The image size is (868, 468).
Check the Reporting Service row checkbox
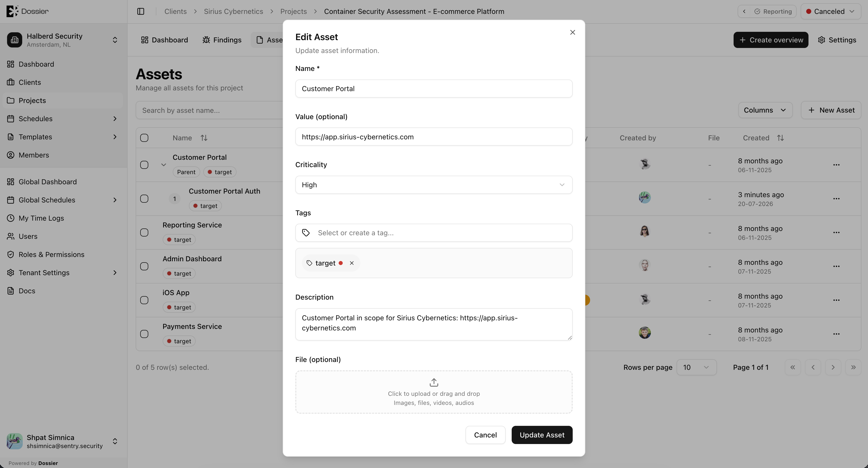[x=144, y=233]
